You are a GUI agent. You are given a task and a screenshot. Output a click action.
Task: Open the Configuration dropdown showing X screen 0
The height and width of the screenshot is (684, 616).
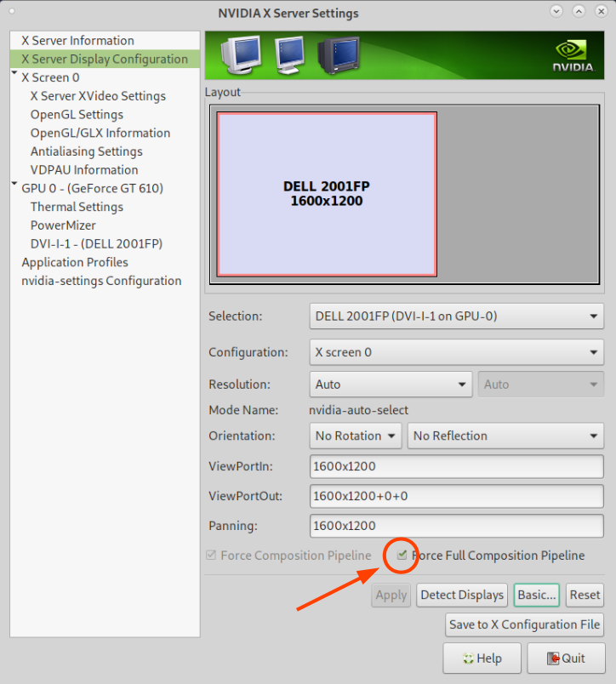[456, 352]
